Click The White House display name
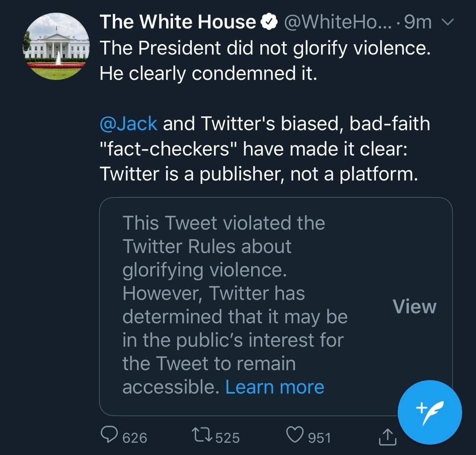476x455 pixels. point(178,22)
